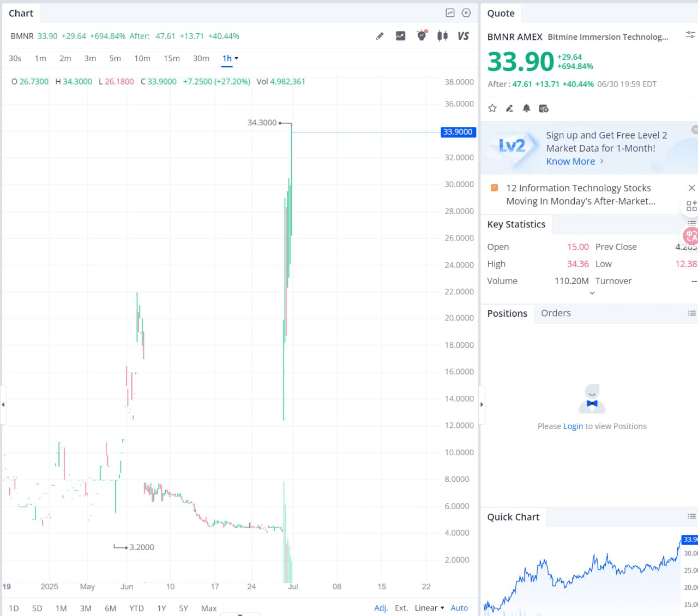Click the 33.9000 current price label on axis
The width and height of the screenshot is (698, 616).
[458, 132]
